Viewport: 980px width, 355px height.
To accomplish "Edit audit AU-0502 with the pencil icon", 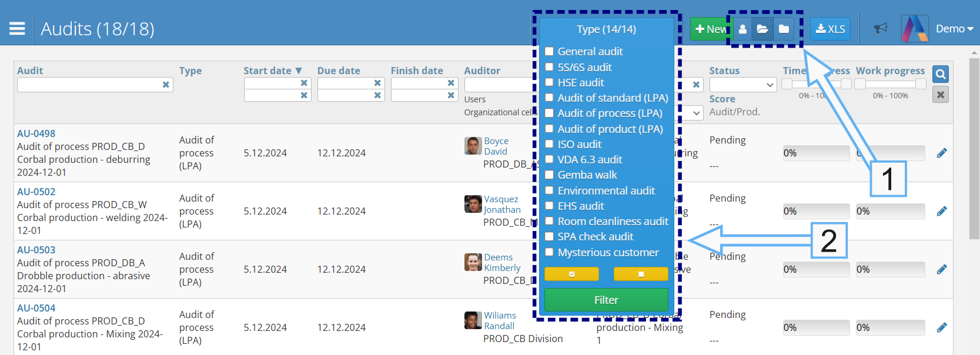I will pos(942,211).
